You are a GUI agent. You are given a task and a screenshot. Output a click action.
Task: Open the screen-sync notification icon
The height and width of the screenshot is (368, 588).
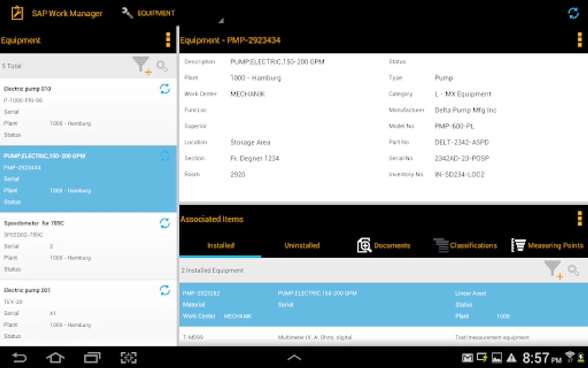pos(482,358)
